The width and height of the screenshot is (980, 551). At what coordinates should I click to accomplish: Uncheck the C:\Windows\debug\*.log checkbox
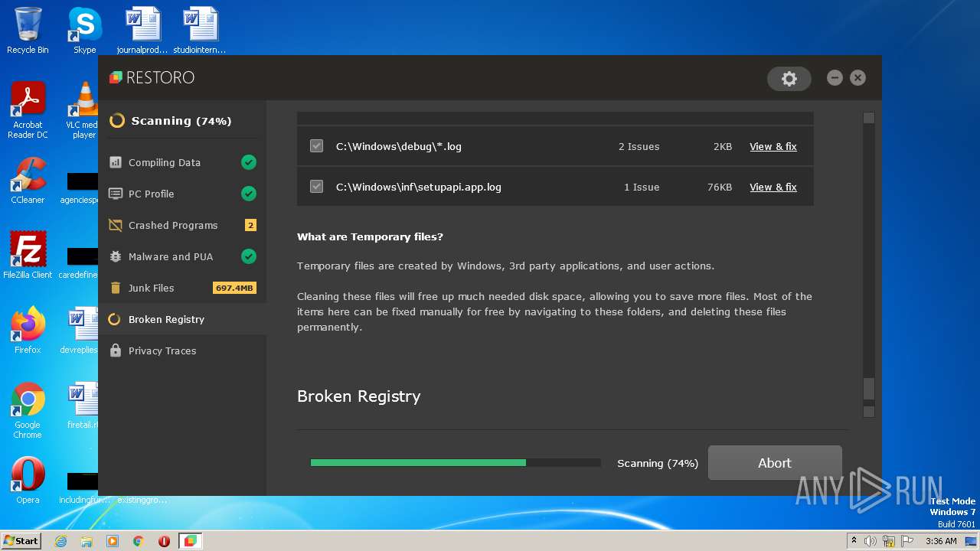coord(316,145)
